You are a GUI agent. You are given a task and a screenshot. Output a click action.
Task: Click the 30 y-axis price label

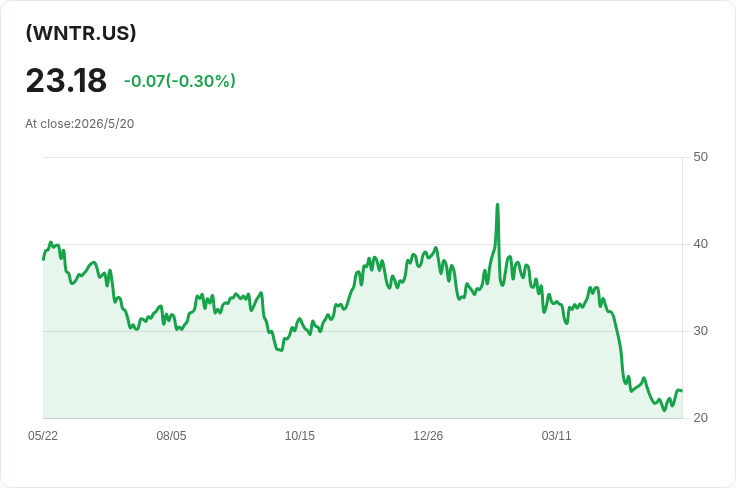[700, 331]
